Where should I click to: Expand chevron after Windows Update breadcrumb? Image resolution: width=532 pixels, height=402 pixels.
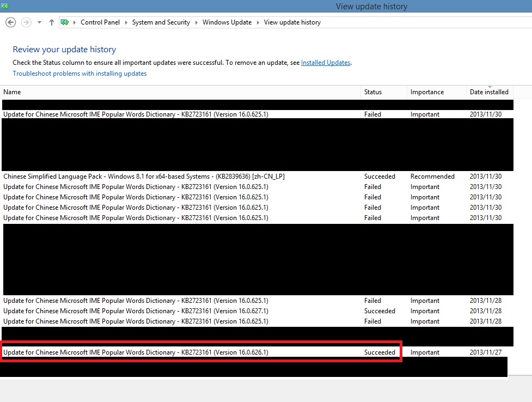pyautogui.click(x=258, y=22)
